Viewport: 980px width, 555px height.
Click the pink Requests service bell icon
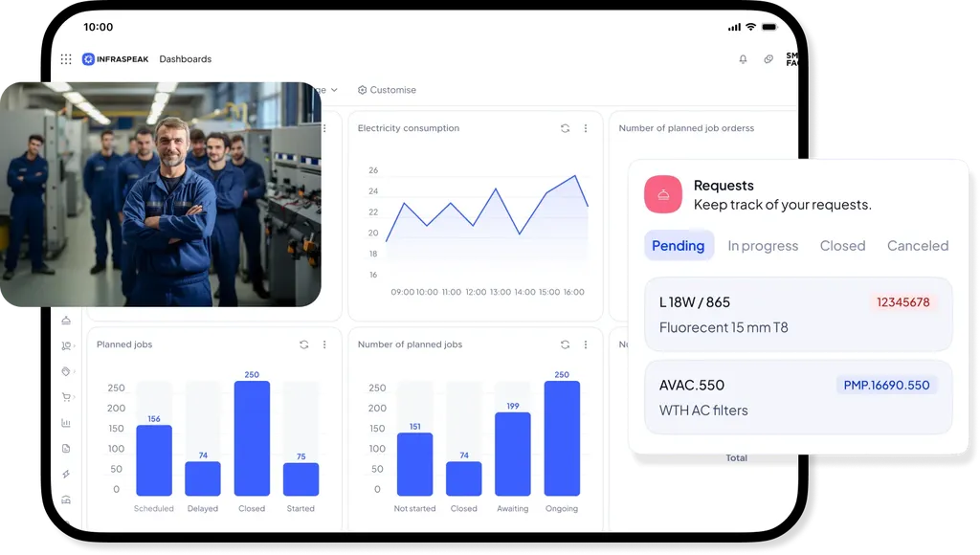[663, 194]
